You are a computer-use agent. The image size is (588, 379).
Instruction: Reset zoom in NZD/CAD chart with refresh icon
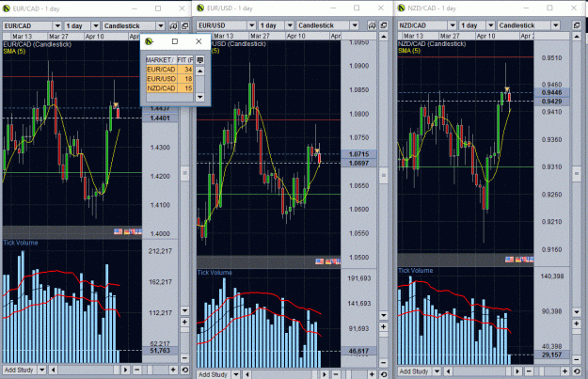click(x=577, y=371)
